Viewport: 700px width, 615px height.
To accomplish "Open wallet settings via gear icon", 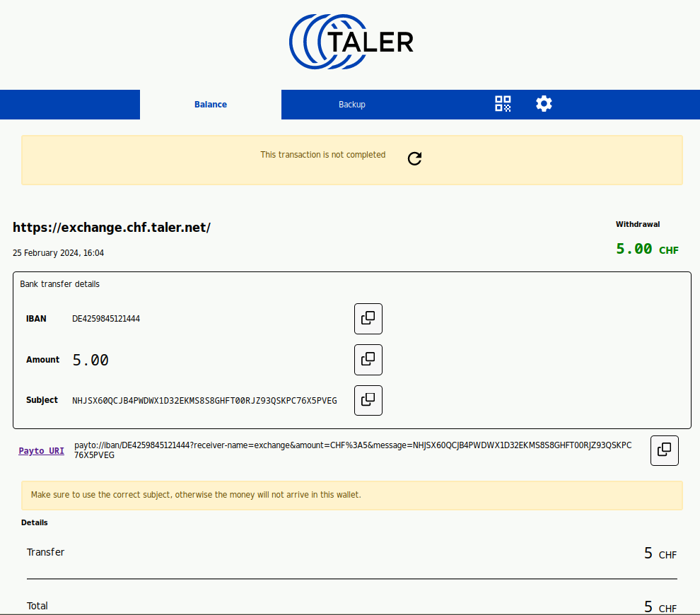I will point(544,103).
